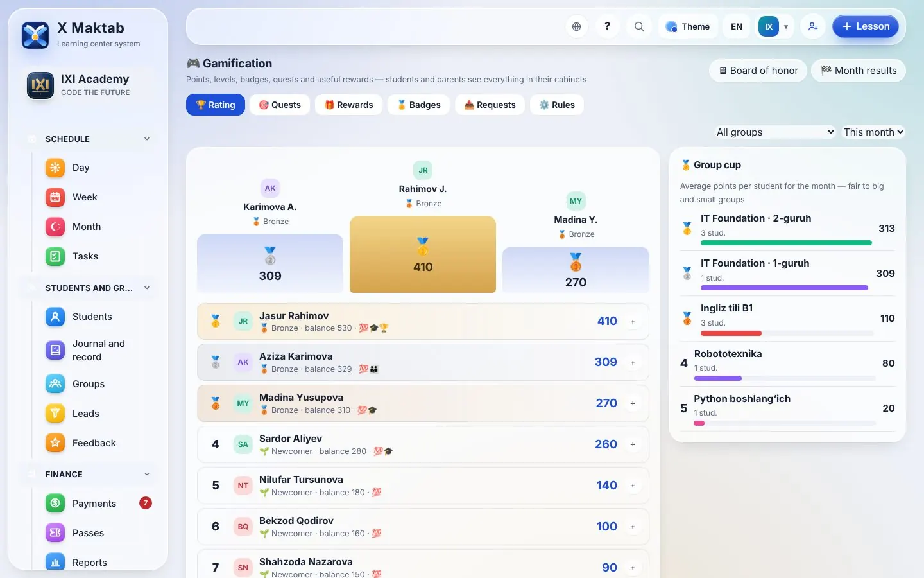Open the This month dropdown

coord(873,132)
